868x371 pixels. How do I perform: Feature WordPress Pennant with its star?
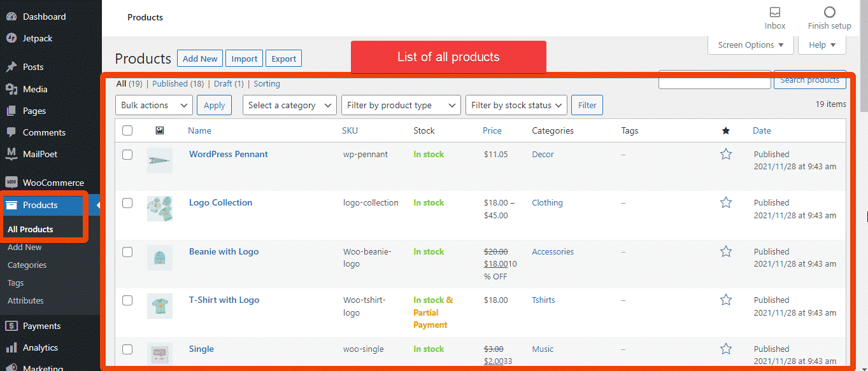(x=726, y=154)
